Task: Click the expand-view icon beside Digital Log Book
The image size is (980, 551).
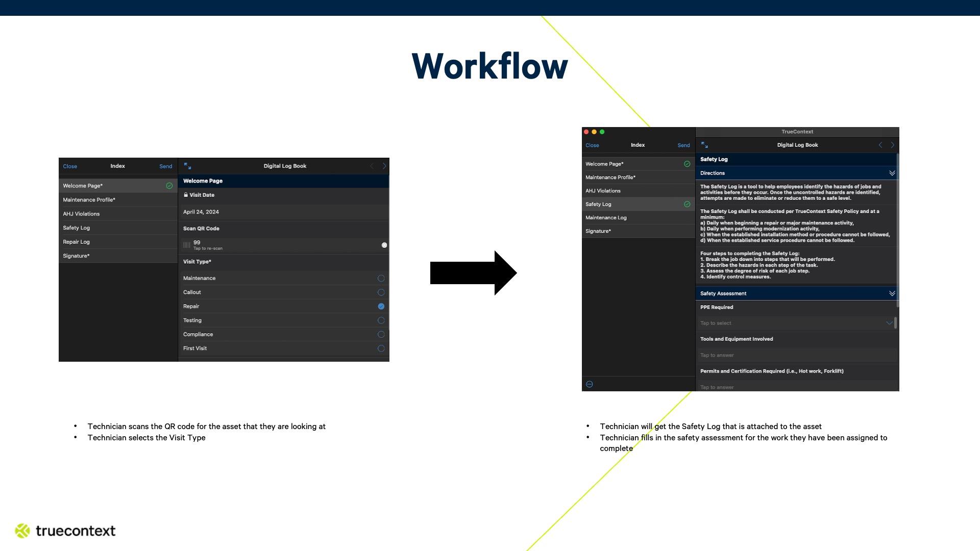Action: (x=188, y=166)
